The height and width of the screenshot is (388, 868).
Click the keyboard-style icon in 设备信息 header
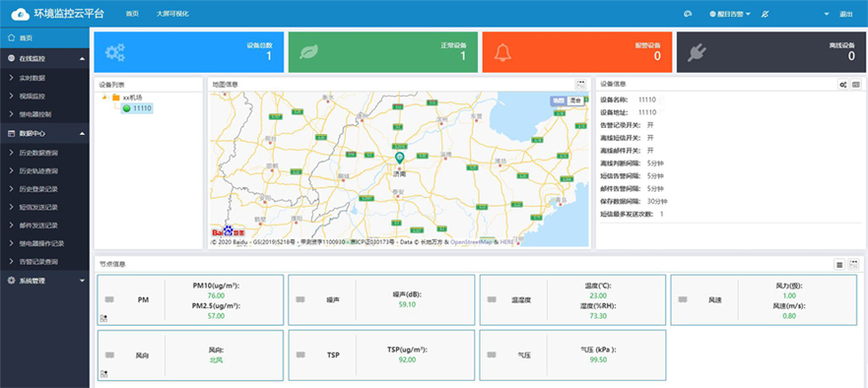coord(856,85)
